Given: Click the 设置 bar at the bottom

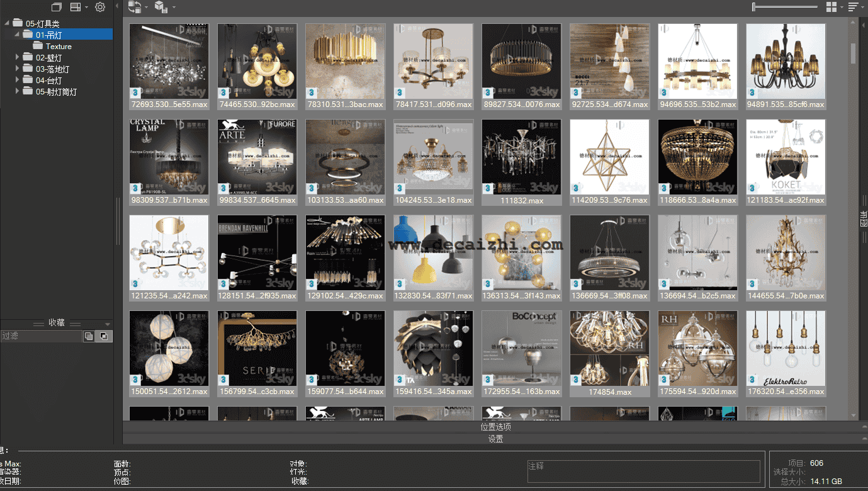Looking at the screenshot, I should pos(495,438).
